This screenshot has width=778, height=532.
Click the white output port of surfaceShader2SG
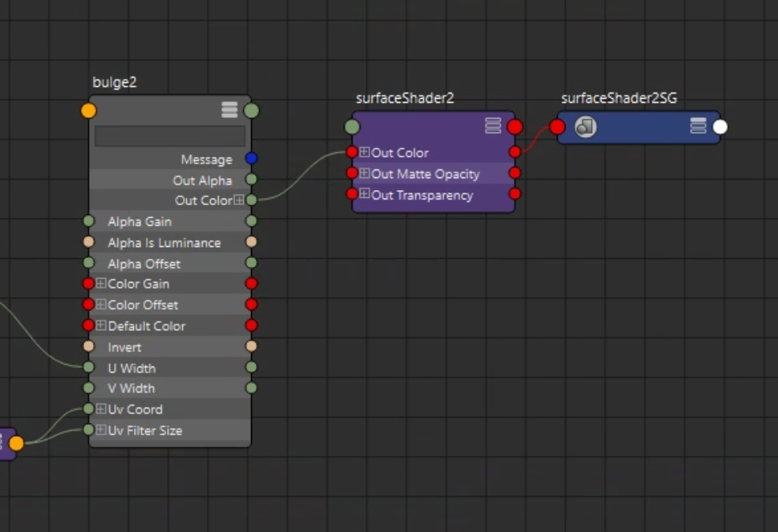click(720, 127)
